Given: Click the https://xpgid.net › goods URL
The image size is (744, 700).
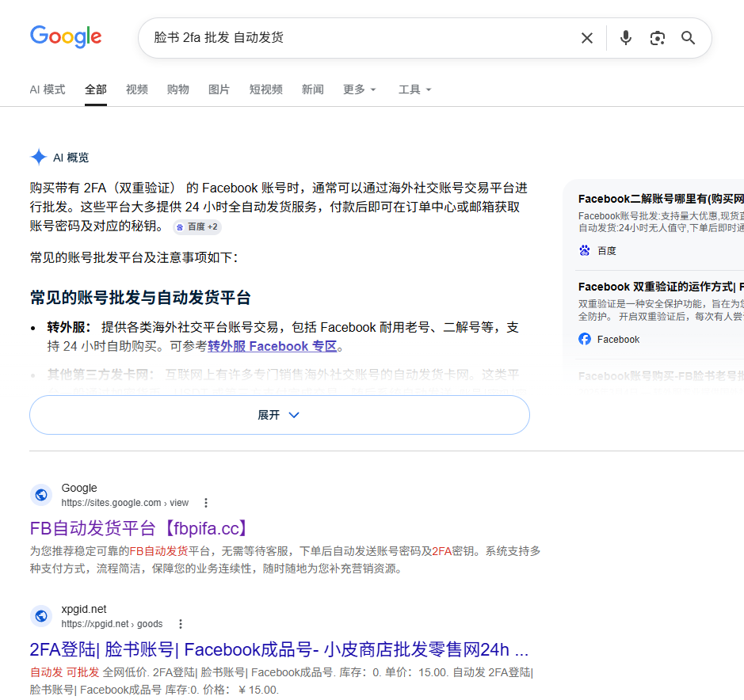Looking at the screenshot, I should click(x=112, y=624).
